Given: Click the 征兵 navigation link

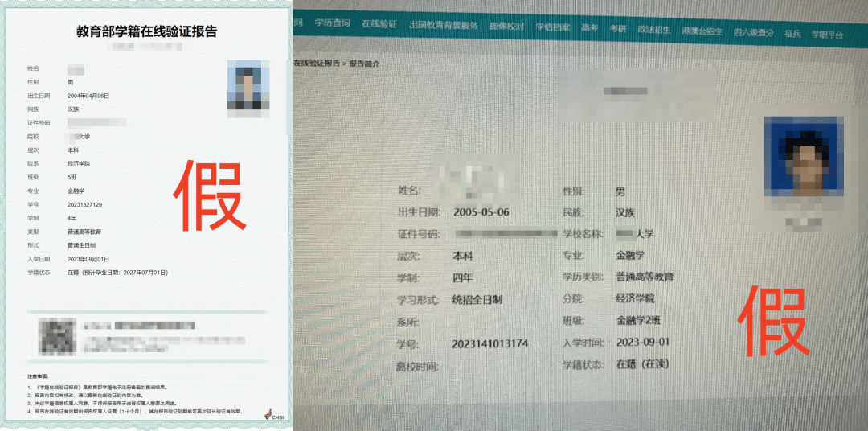Looking at the screenshot, I should point(792,34).
